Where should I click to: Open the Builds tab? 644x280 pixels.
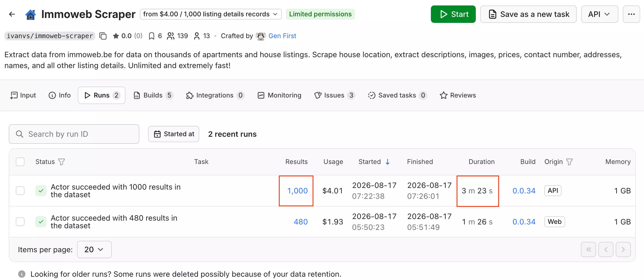154,95
